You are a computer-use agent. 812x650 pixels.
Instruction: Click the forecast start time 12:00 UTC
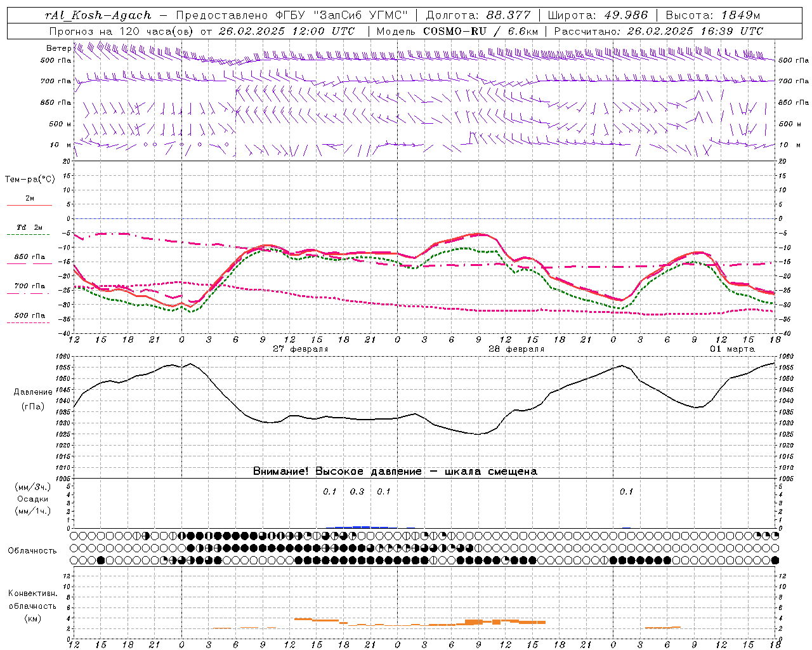323,31
